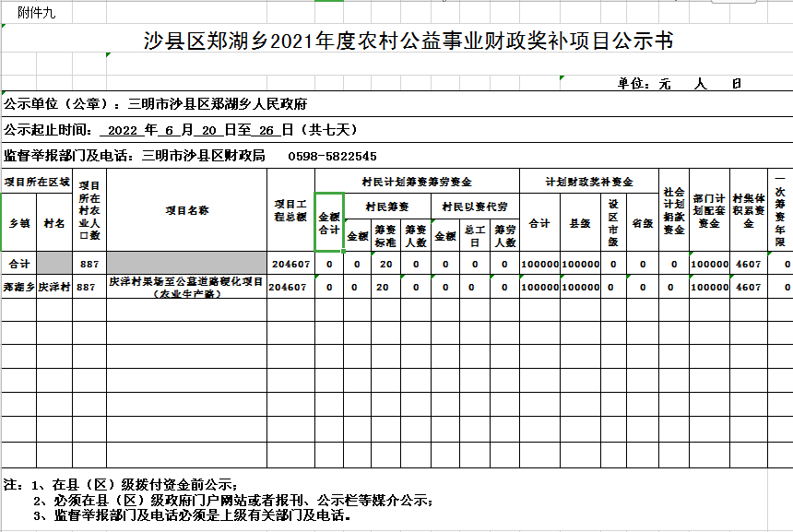Select the 部门计划配套资金 header cell
The width and height of the screenshot is (793, 532).
coord(709,210)
